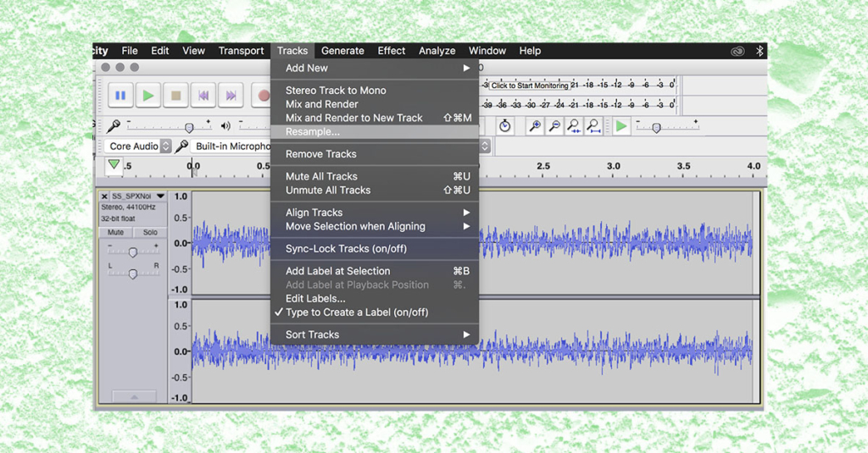Click the playback level meter scale
Screen dimensions: 868x453
578,104
